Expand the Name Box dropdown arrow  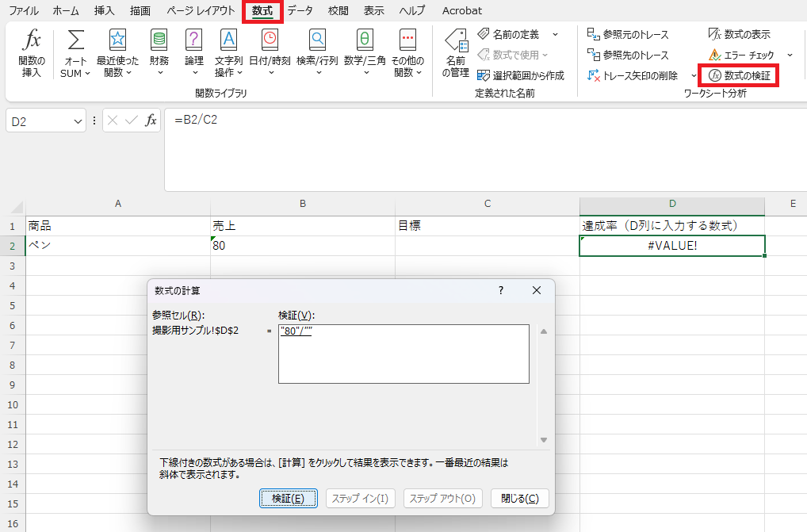78,122
